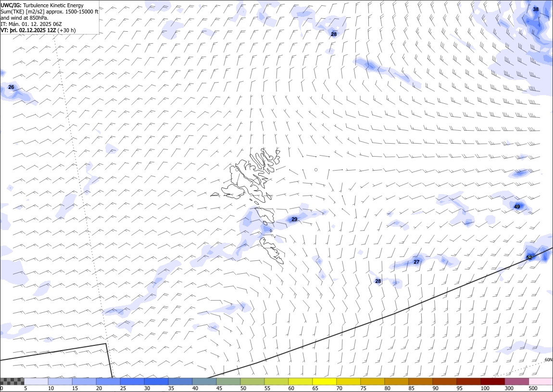Click the '60N' latitude label

click(x=548, y=360)
